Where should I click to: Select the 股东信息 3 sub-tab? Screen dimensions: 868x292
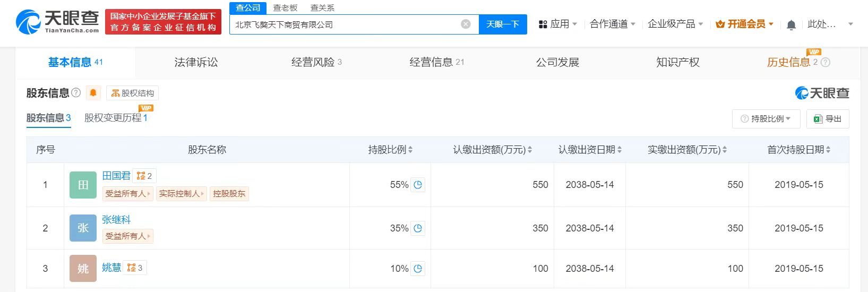(49, 118)
